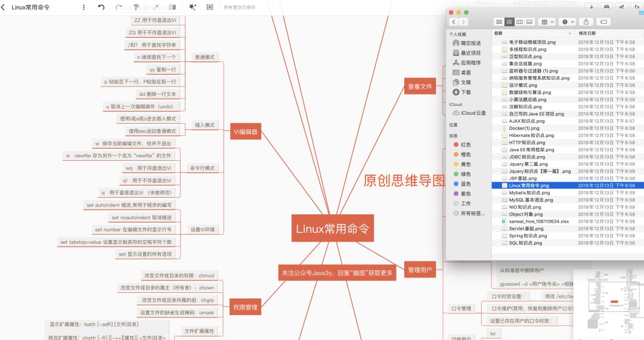Image resolution: width=644 pixels, height=340 pixels.
Task: Select the 权限管理 mind map node
Action: tap(246, 307)
